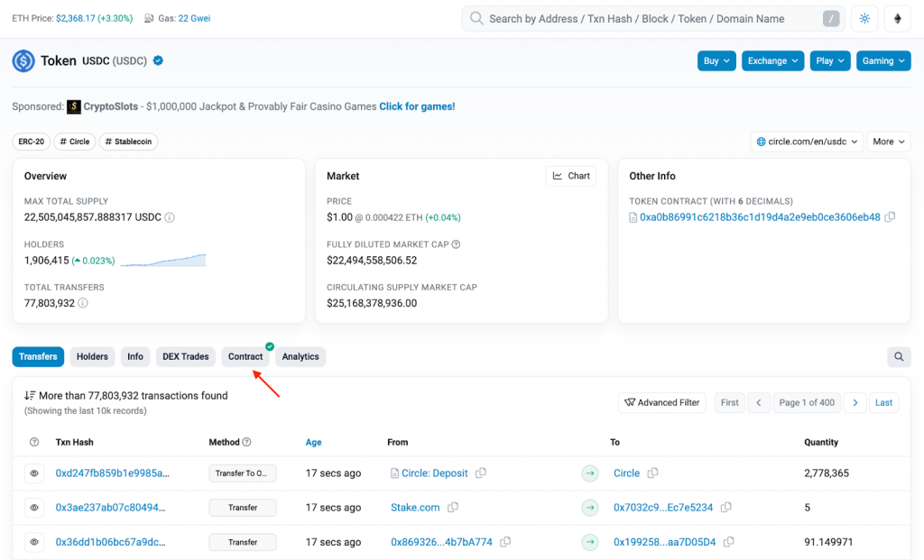The height and width of the screenshot is (560, 924).
Task: Click the help icon next to Fully Diluted Market Cap
Action: click(456, 244)
